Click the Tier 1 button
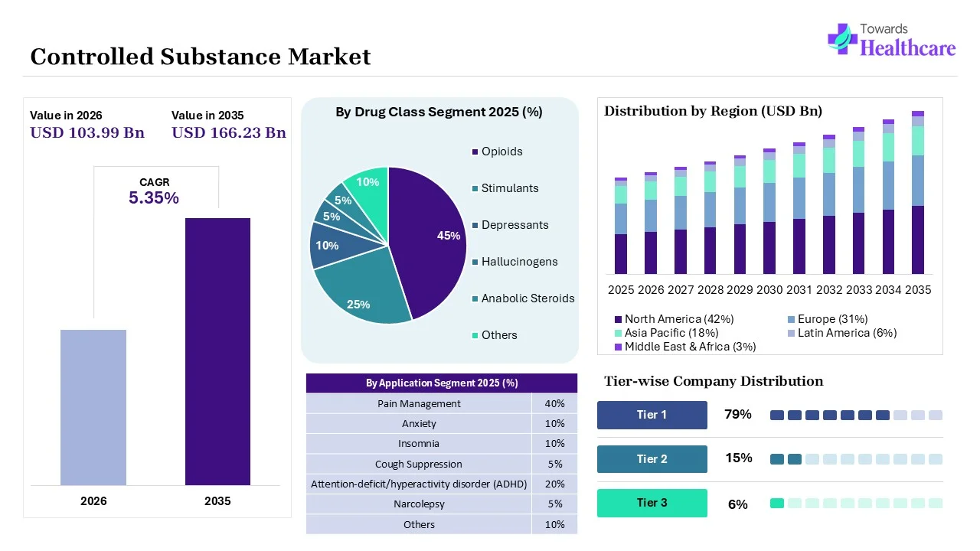The width and height of the screenshot is (980, 551). pyautogui.click(x=652, y=415)
